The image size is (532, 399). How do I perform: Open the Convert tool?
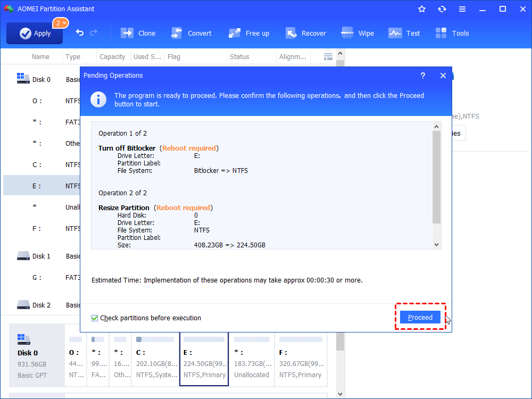point(191,33)
